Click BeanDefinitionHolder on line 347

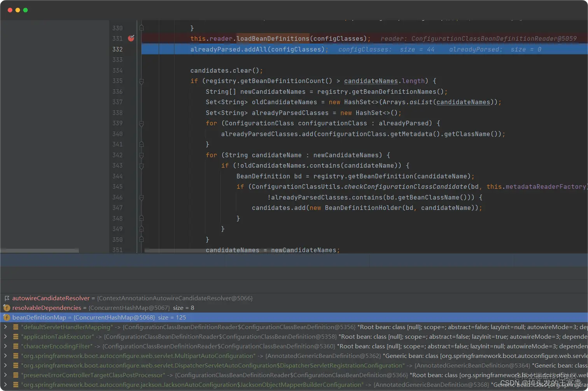click(363, 208)
